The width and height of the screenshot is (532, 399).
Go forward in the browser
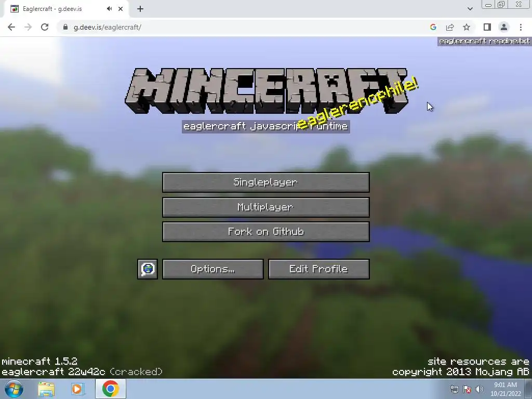28,27
